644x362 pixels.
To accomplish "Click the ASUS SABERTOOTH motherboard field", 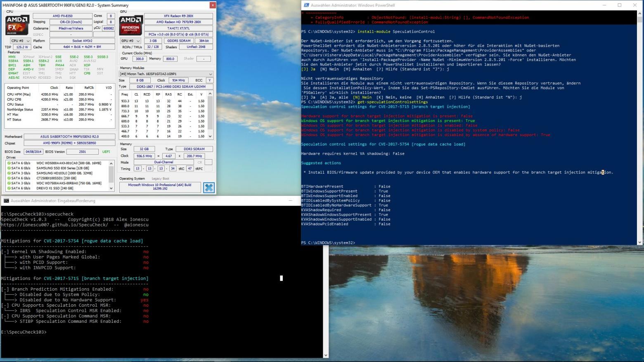I will click(69, 136).
